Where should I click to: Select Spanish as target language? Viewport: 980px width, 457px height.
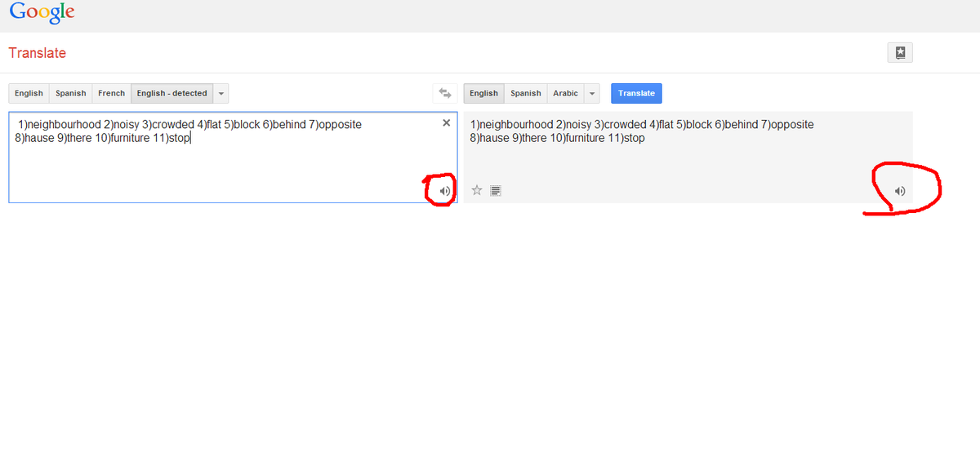[525, 93]
